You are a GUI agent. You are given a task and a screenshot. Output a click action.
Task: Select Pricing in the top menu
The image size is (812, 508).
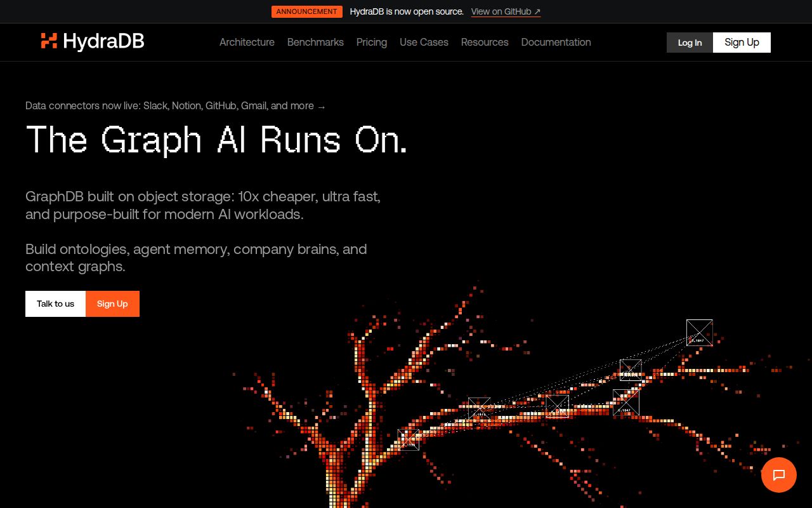coord(372,42)
